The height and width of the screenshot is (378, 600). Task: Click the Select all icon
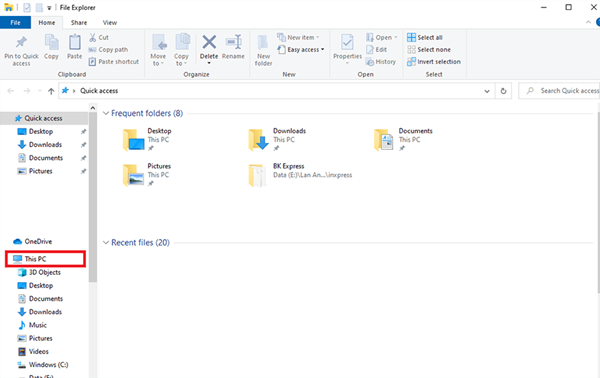click(x=411, y=37)
